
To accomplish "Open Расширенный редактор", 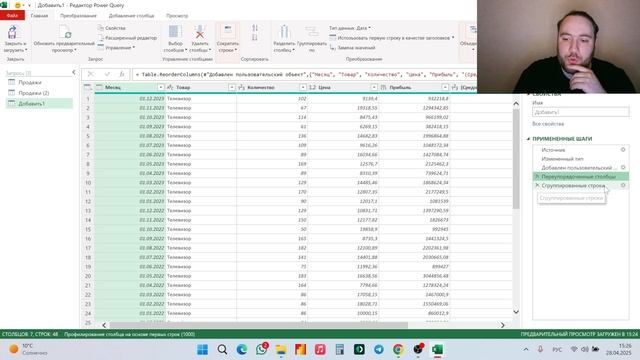I will 127,38.
